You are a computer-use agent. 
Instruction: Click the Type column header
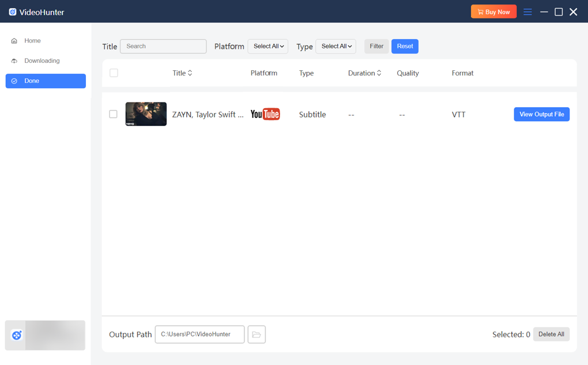[306, 73]
